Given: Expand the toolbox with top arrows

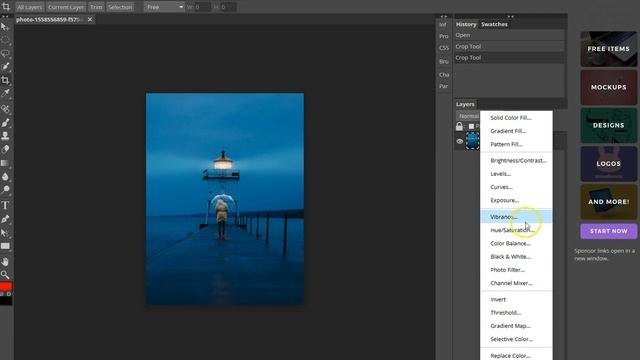Looking at the screenshot, I should [5, 16].
